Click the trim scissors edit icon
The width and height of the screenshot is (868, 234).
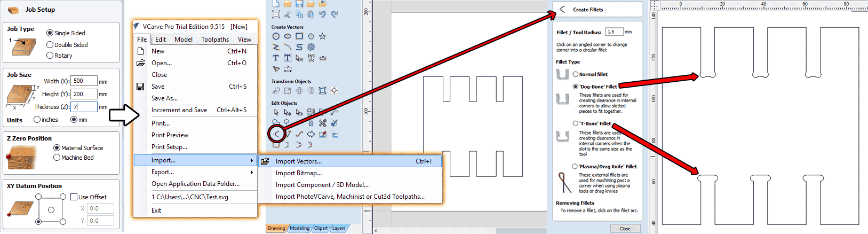323,123
